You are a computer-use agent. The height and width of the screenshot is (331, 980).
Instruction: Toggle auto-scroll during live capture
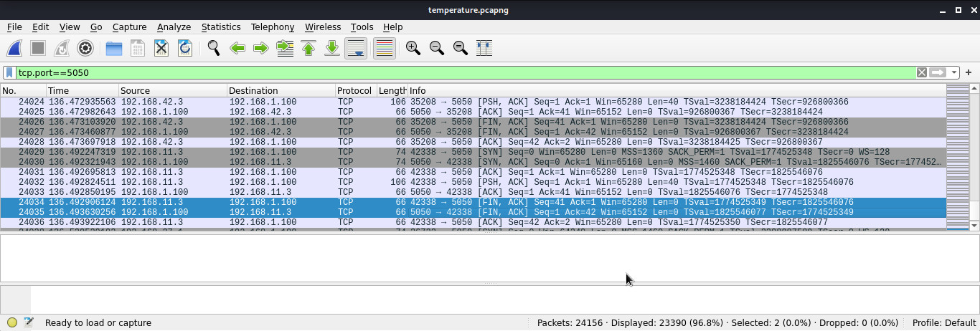[356, 48]
